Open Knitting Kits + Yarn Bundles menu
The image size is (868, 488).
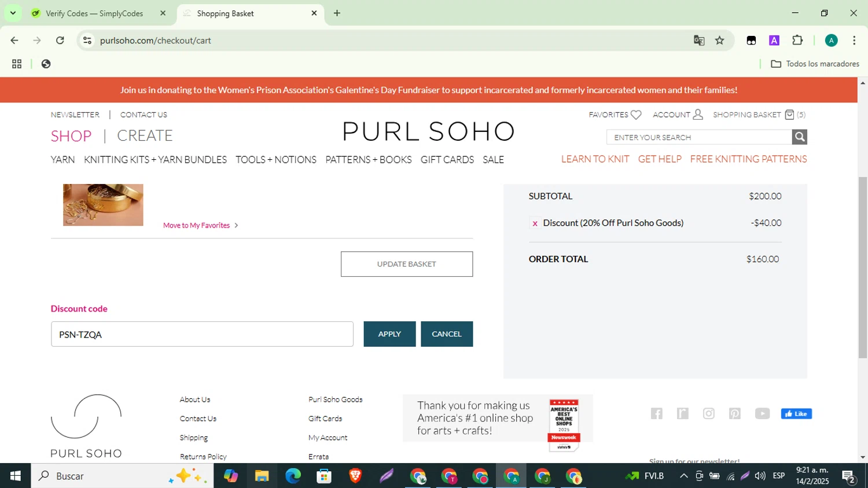point(155,160)
